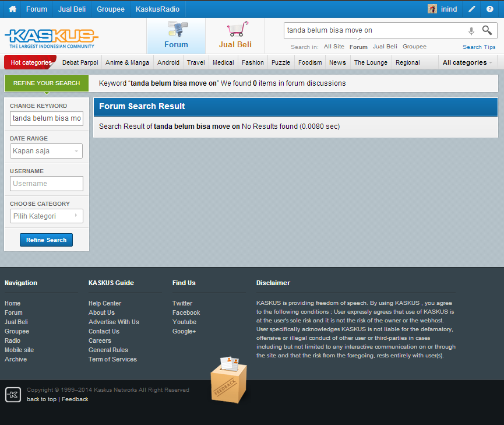Viewport: 504px width, 425px height.
Task: Click the Refine Your Search header
Action: pos(47,83)
